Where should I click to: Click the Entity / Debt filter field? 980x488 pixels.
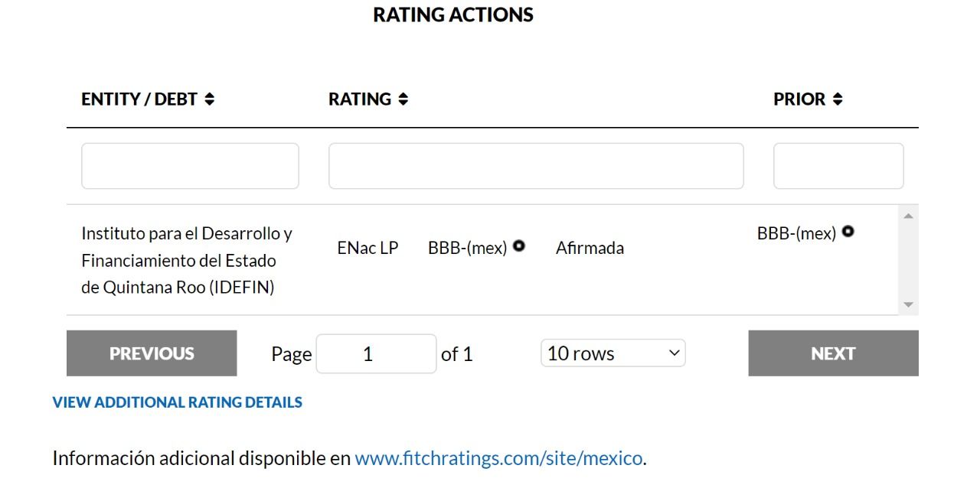point(190,166)
